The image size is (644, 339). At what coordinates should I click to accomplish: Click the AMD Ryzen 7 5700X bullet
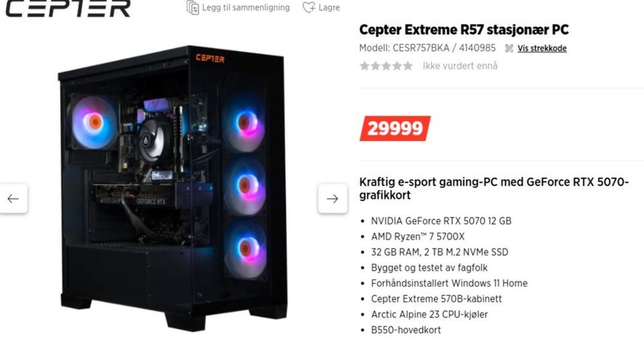pyautogui.click(x=418, y=236)
